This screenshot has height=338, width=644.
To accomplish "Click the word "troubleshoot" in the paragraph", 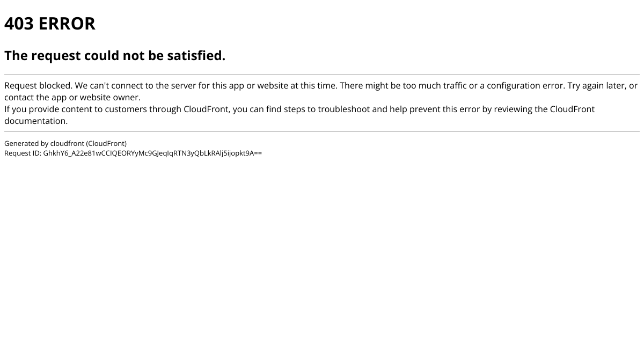I will click(x=343, y=109).
